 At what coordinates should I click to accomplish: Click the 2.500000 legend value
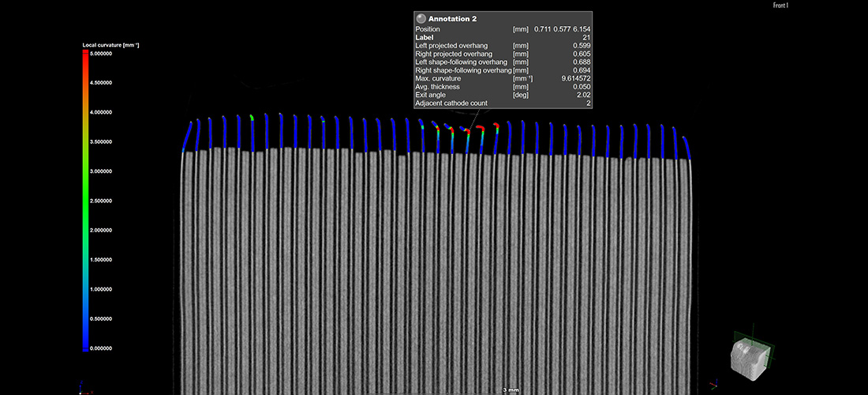click(101, 201)
